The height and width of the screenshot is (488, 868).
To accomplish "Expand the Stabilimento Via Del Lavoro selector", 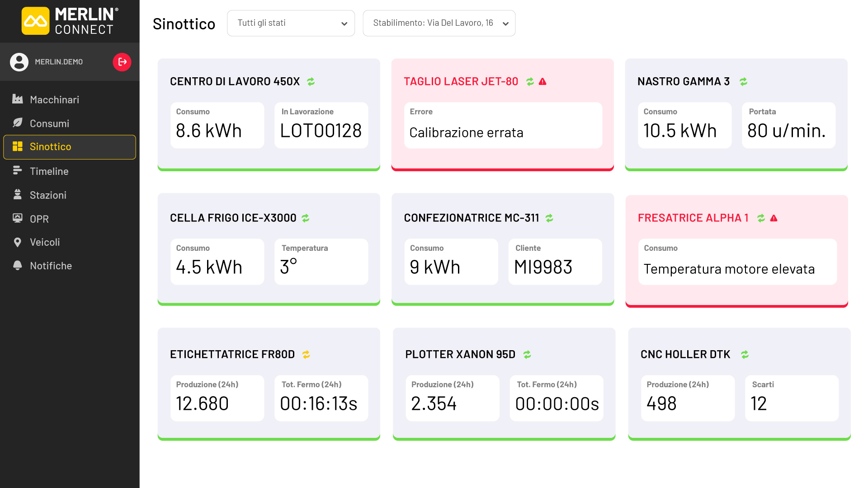I will pos(439,23).
